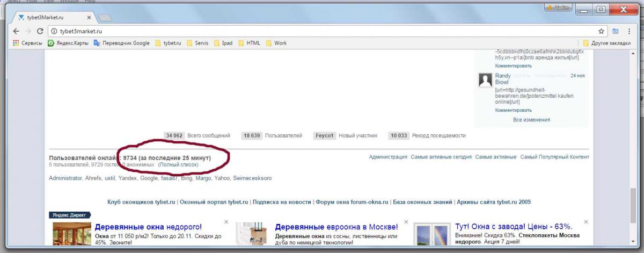
Task: Open the Seimecesksoro user link
Action: point(252,178)
